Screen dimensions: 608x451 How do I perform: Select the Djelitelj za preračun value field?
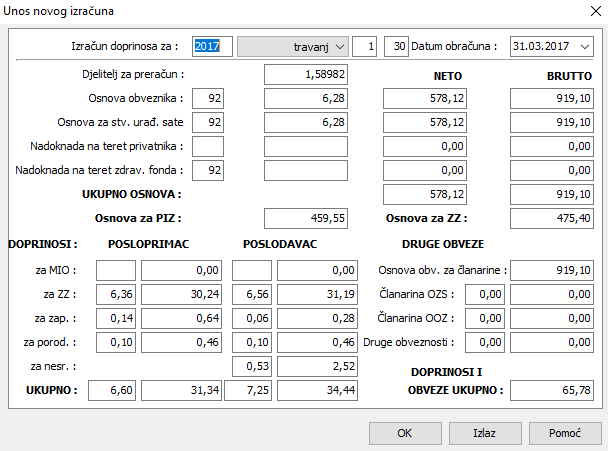pyautogui.click(x=307, y=74)
